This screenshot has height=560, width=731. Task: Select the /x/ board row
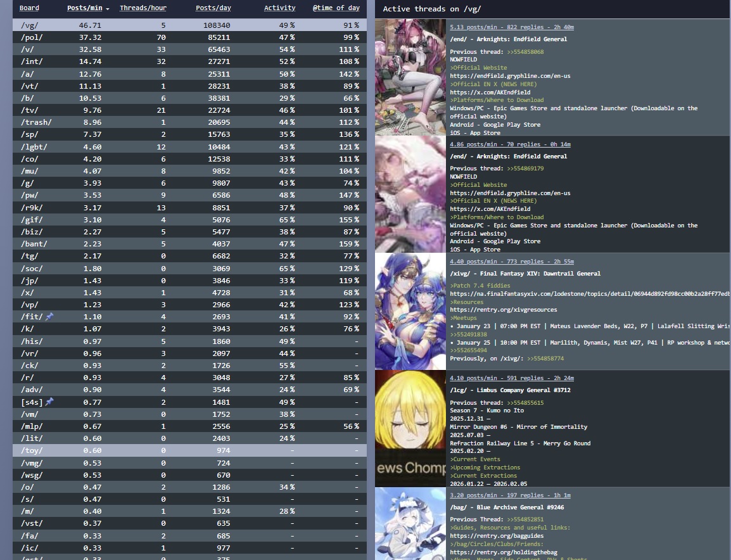point(190,293)
